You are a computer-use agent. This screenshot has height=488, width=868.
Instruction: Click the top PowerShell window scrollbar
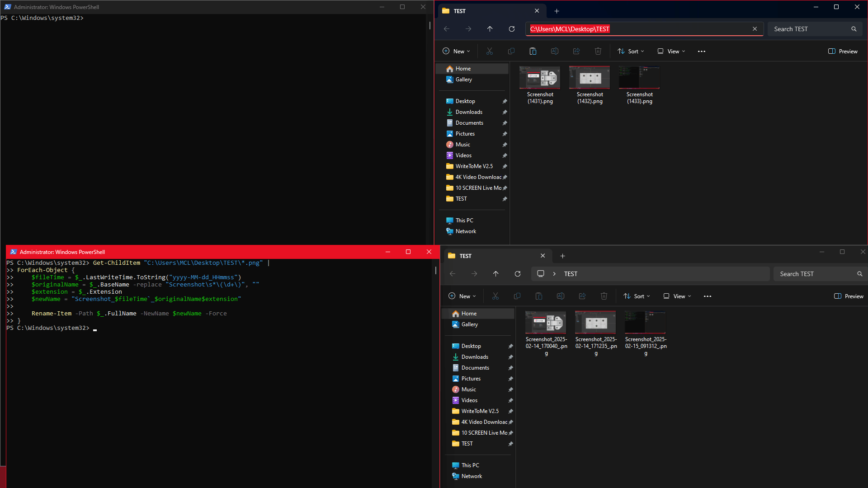429,26
